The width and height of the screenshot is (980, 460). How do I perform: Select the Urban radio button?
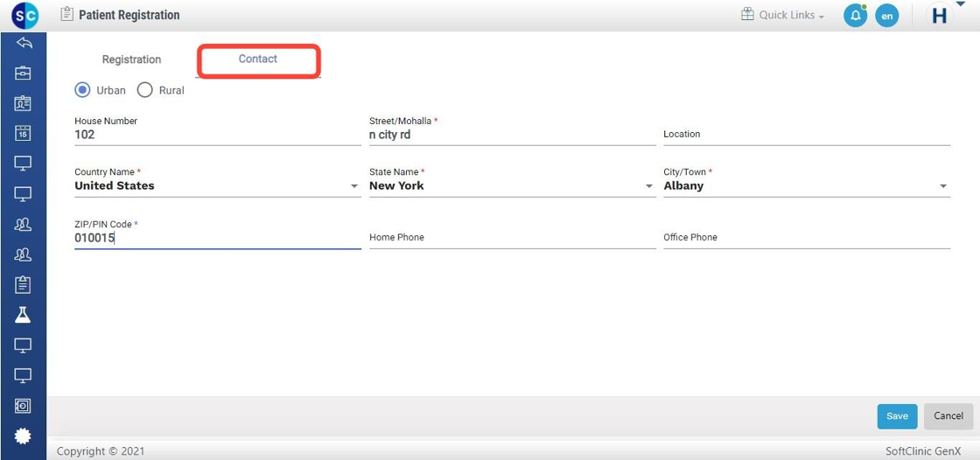[82, 90]
